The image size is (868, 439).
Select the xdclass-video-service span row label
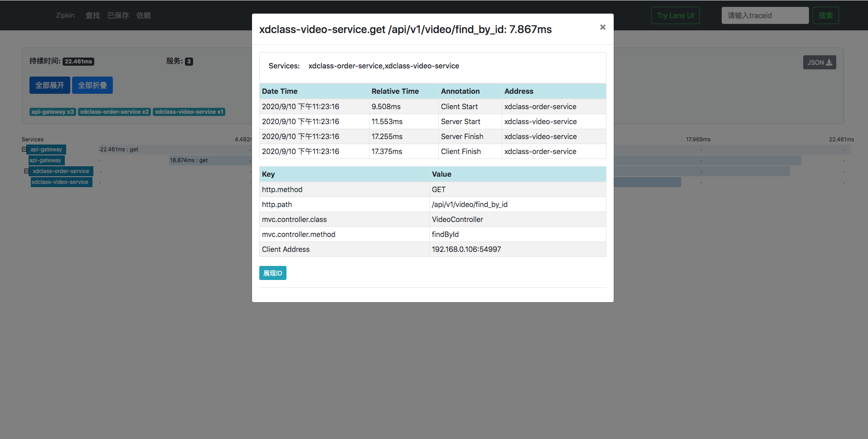coord(60,182)
